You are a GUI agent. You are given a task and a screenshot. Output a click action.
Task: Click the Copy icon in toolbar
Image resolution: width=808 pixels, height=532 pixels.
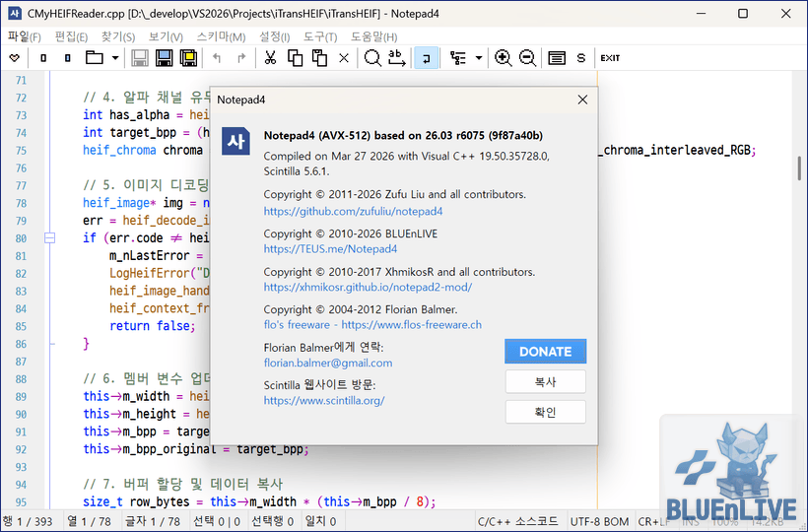pos(294,58)
